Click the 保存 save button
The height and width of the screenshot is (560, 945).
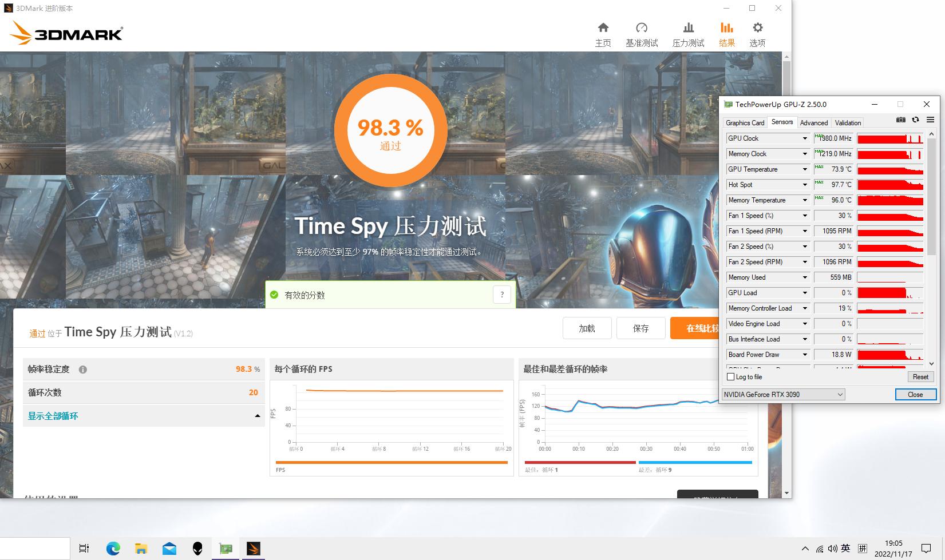[x=641, y=328]
